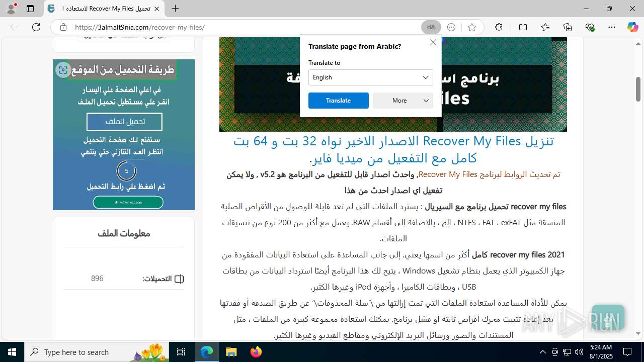Viewport: 644px width, 362px height.
Task: Expand the More options dropdown
Action: point(403,101)
